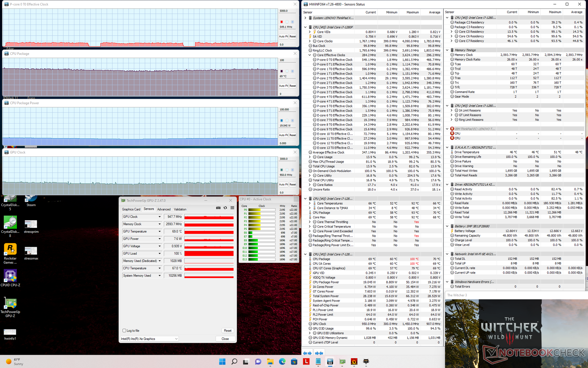Open the GPU-Z hamburger menu

[x=232, y=208]
